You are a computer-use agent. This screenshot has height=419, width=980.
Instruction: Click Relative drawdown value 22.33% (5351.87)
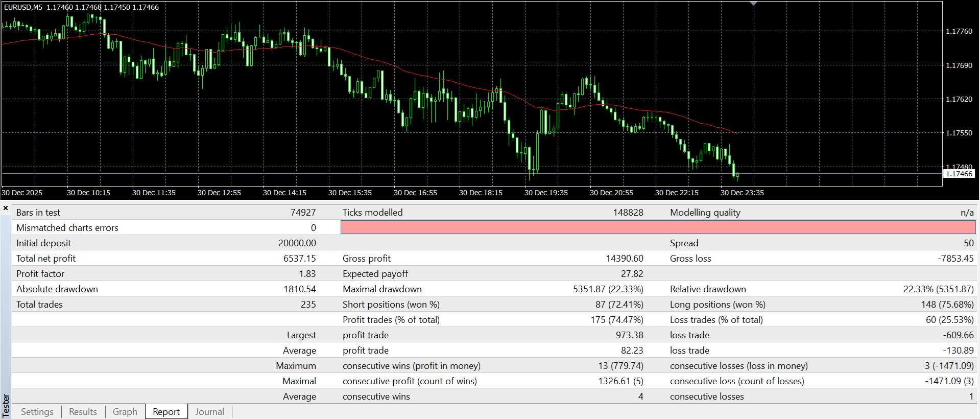(x=939, y=289)
